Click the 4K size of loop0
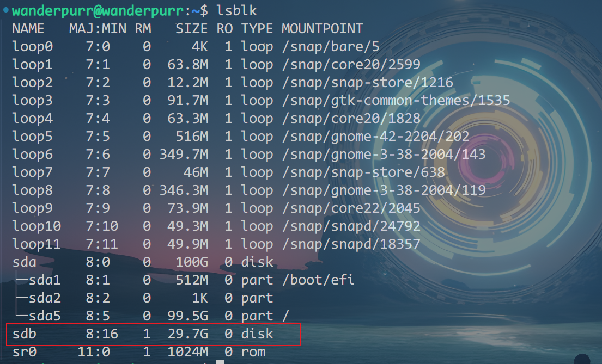This screenshot has width=602, height=364. (200, 47)
